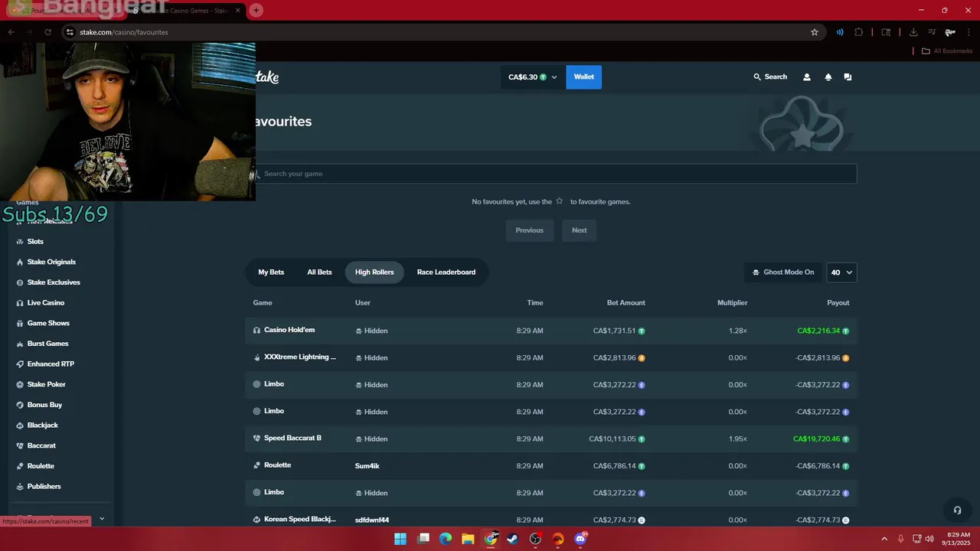Open the Casino Hold'em game link

[x=289, y=330]
